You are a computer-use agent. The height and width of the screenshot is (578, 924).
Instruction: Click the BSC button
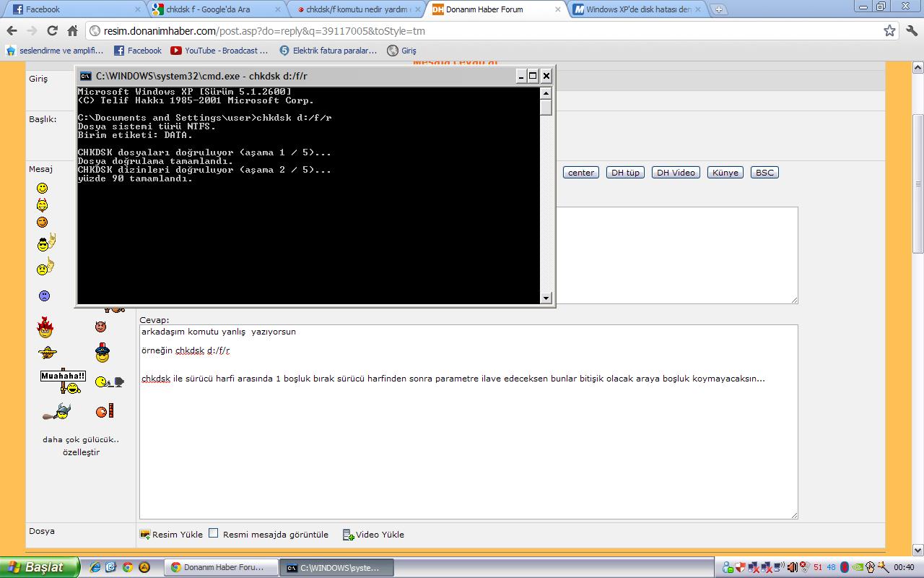(764, 173)
